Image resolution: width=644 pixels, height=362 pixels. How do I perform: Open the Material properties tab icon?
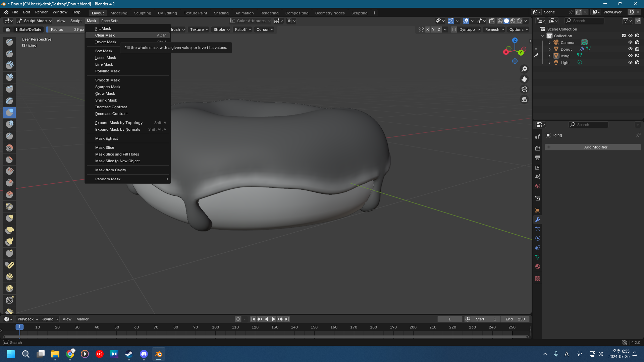[x=538, y=266]
